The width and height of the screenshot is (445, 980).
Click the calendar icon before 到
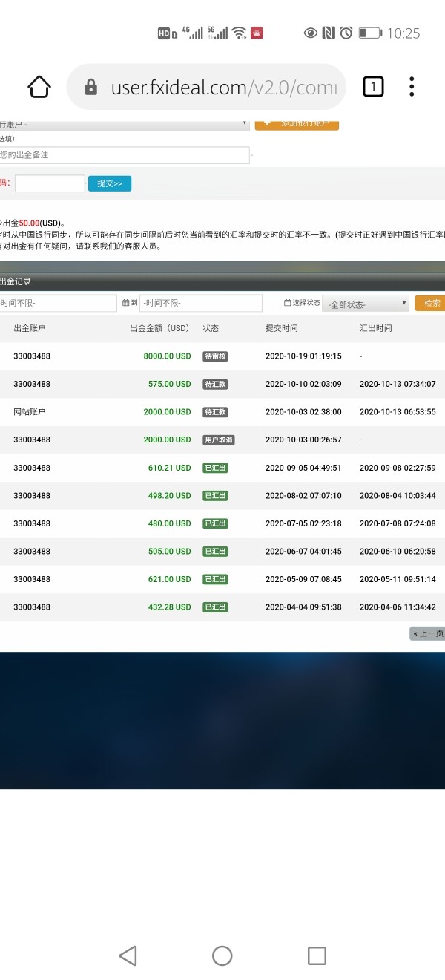pyautogui.click(x=125, y=303)
